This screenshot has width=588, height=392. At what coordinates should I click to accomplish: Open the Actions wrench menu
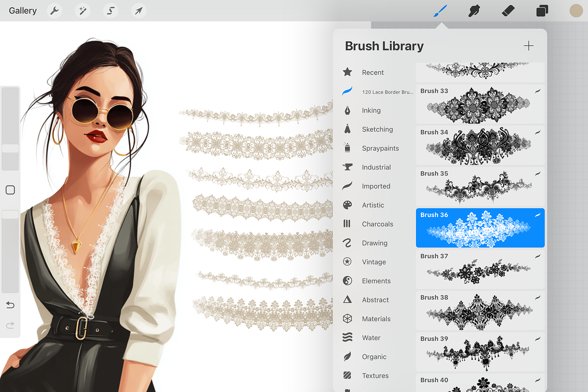click(x=54, y=11)
